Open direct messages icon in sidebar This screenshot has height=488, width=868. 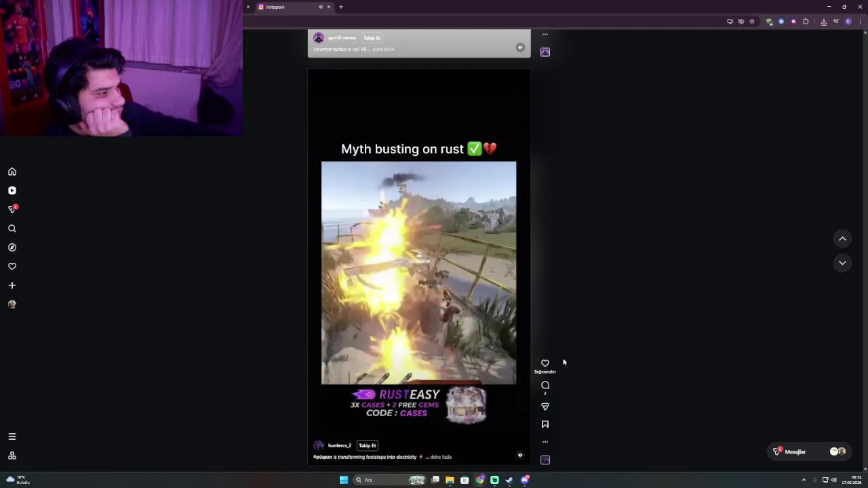point(12,209)
